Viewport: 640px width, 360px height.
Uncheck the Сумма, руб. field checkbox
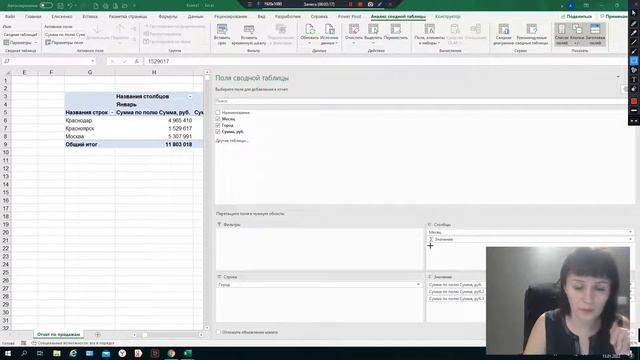tap(218, 132)
